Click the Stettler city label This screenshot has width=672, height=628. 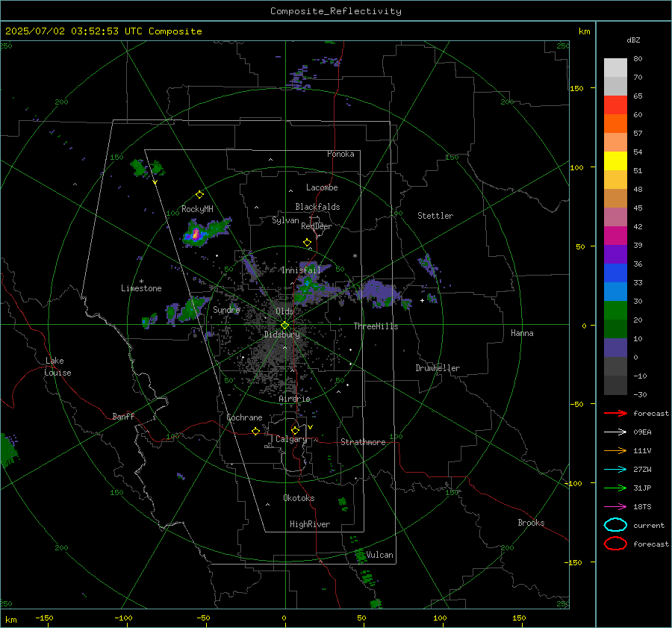tap(435, 216)
